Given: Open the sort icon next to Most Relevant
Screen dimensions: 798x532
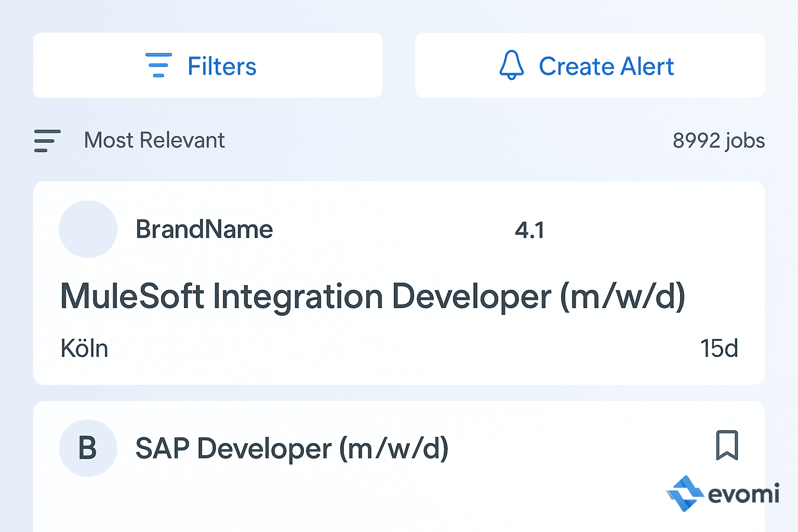Looking at the screenshot, I should click(x=47, y=141).
